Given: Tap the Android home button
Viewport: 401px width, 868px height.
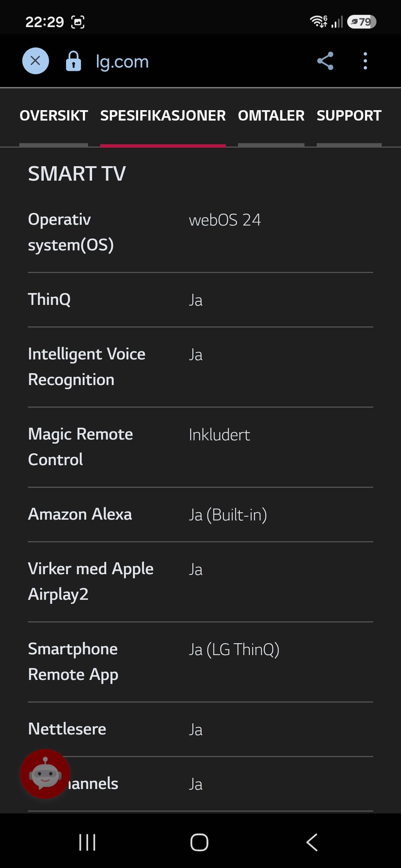Looking at the screenshot, I should [x=199, y=842].
